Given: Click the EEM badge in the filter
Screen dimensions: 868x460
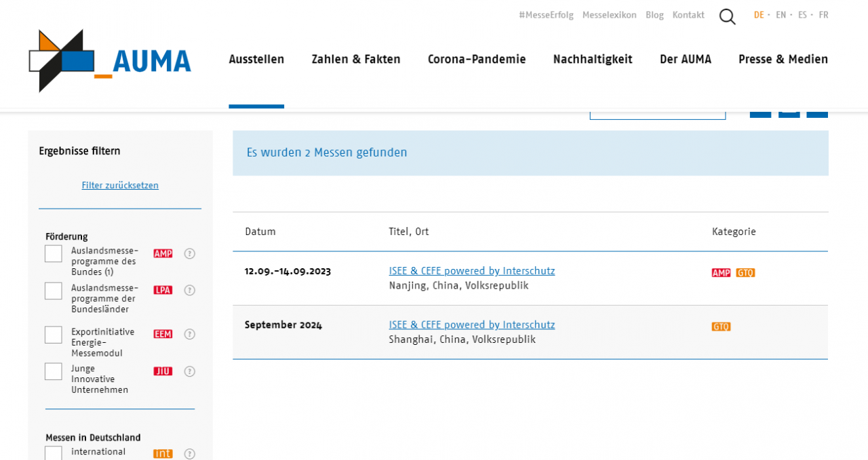Looking at the screenshot, I should [163, 334].
